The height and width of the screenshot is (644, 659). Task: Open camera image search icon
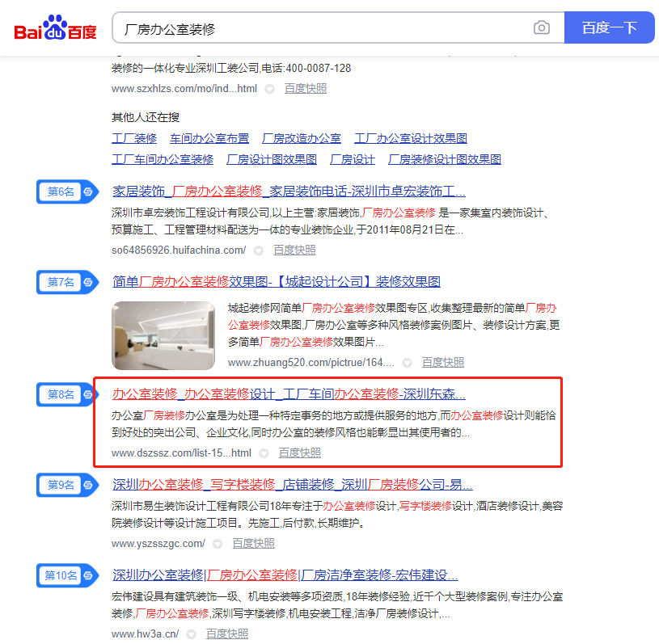[x=541, y=27]
